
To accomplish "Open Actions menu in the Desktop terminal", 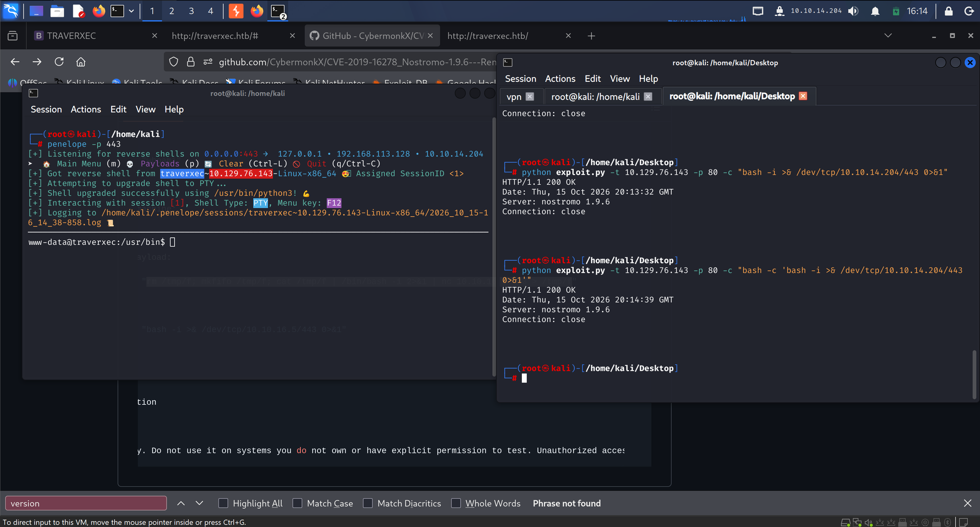I will [x=560, y=78].
